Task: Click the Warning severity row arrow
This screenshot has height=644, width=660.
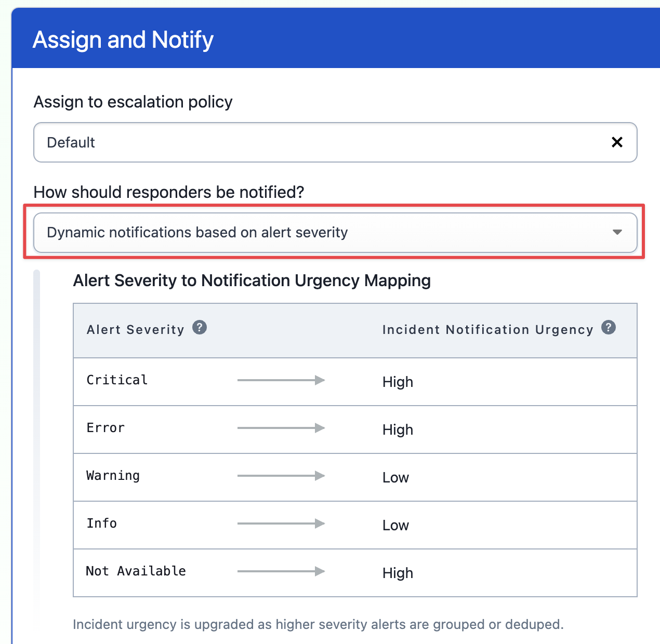Action: [x=281, y=476]
